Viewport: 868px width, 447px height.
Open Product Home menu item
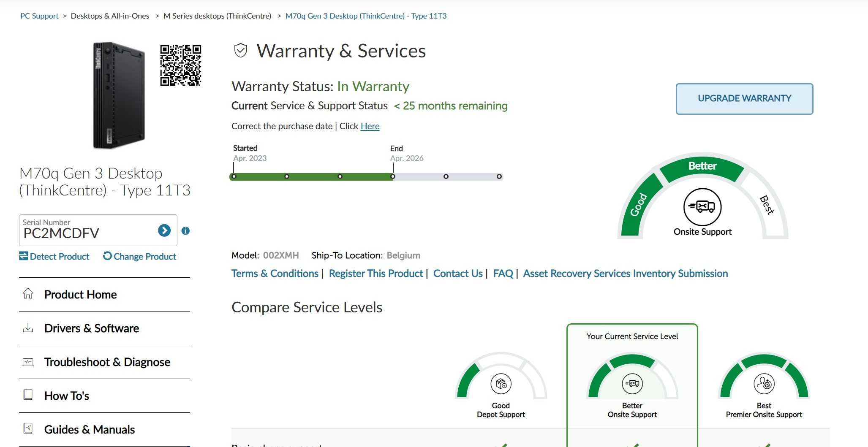pyautogui.click(x=104, y=295)
